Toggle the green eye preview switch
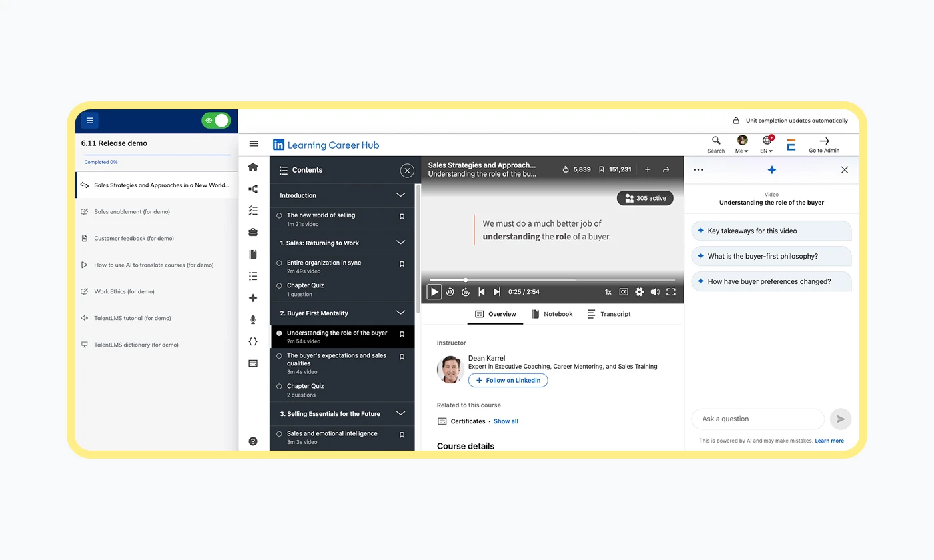Viewport: 934px width, 560px height. pos(216,121)
